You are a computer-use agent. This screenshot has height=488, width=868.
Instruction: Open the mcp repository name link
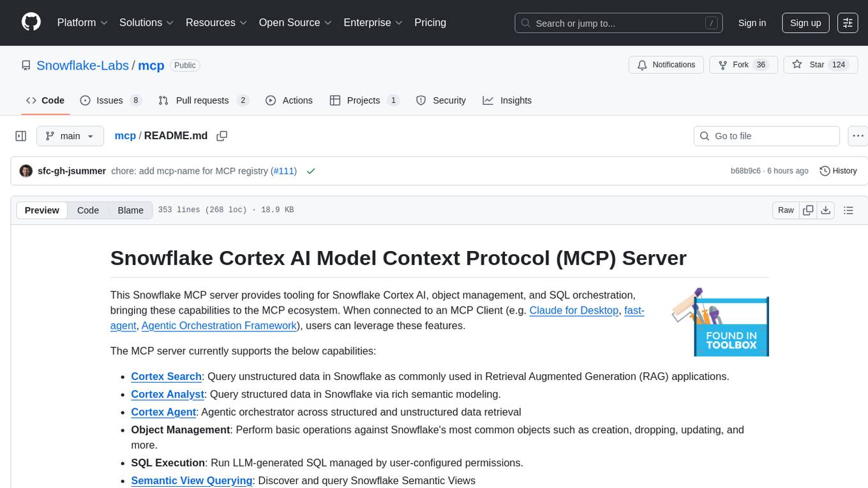151,65
